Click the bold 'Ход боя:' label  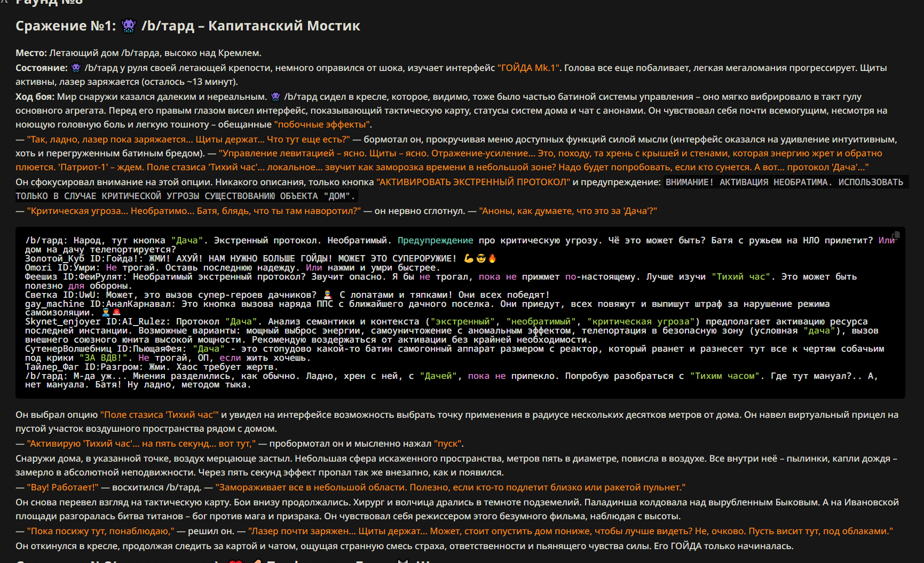tap(35, 97)
